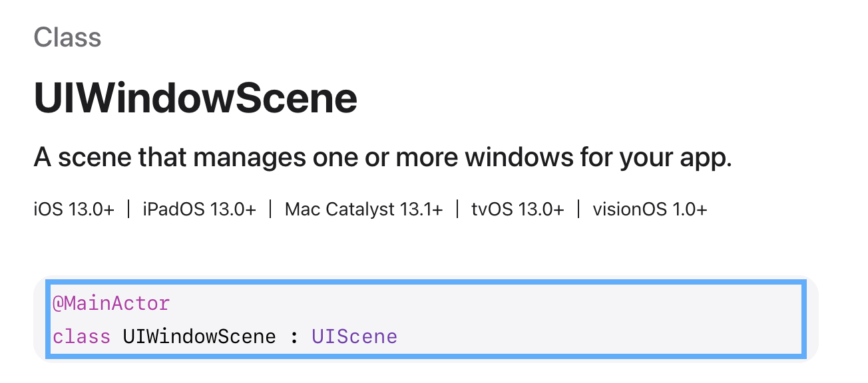
Task: Click the purple class keyword
Action: pos(81,336)
